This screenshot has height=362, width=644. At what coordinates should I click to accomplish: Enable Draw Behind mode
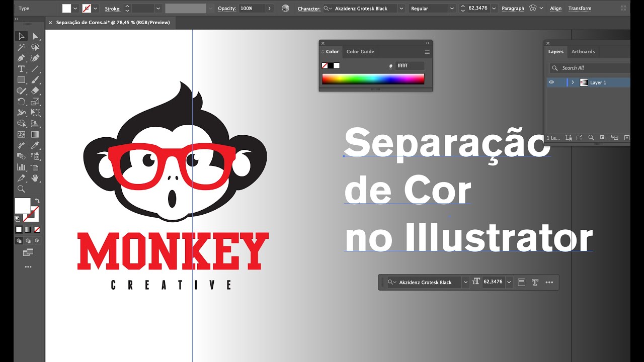pos(28,241)
